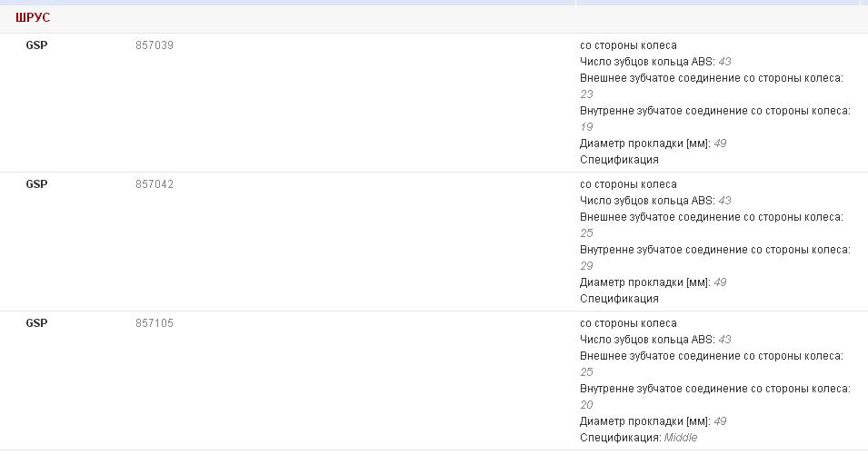The width and height of the screenshot is (868, 455).
Task: Select the GSP brand for part 857039
Action: pos(36,45)
